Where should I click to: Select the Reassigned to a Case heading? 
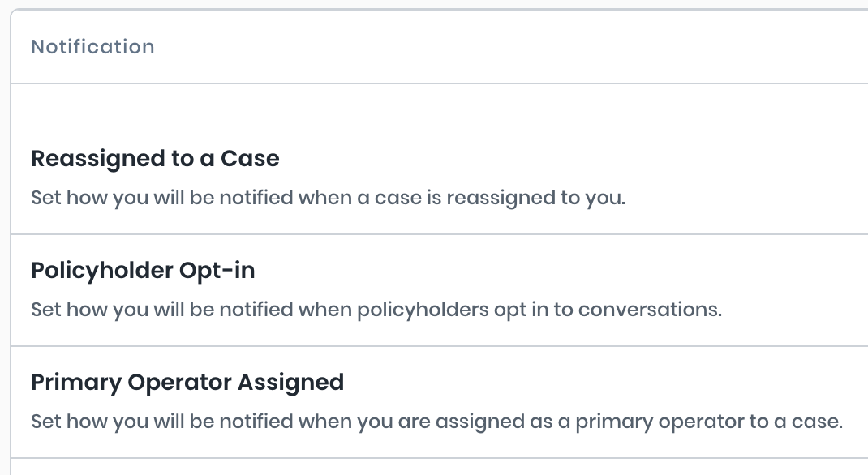pos(155,159)
